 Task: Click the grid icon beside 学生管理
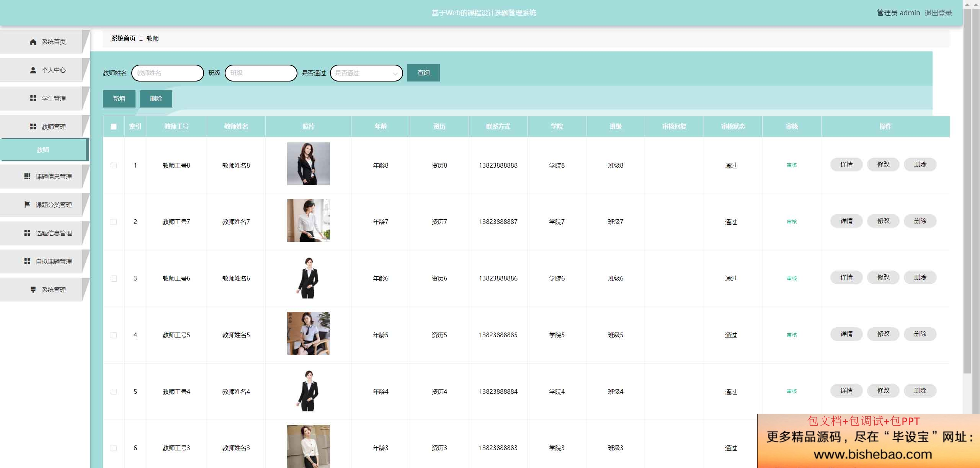(x=33, y=98)
